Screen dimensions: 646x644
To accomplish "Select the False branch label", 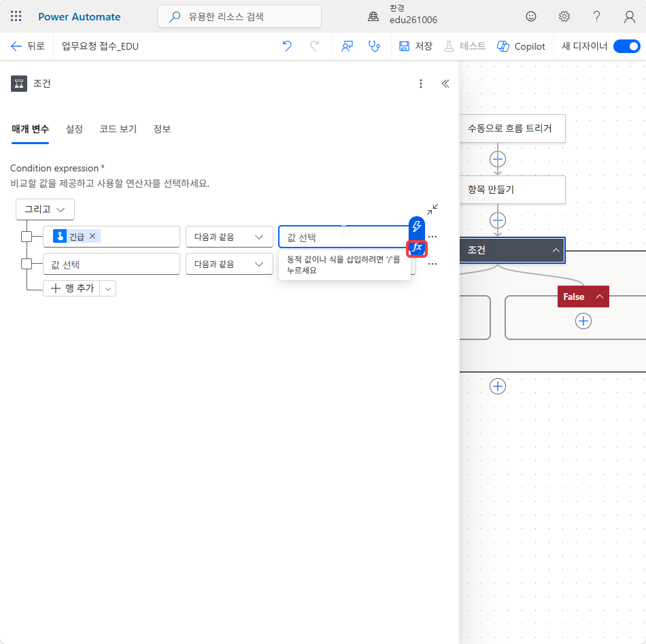I will [x=573, y=296].
